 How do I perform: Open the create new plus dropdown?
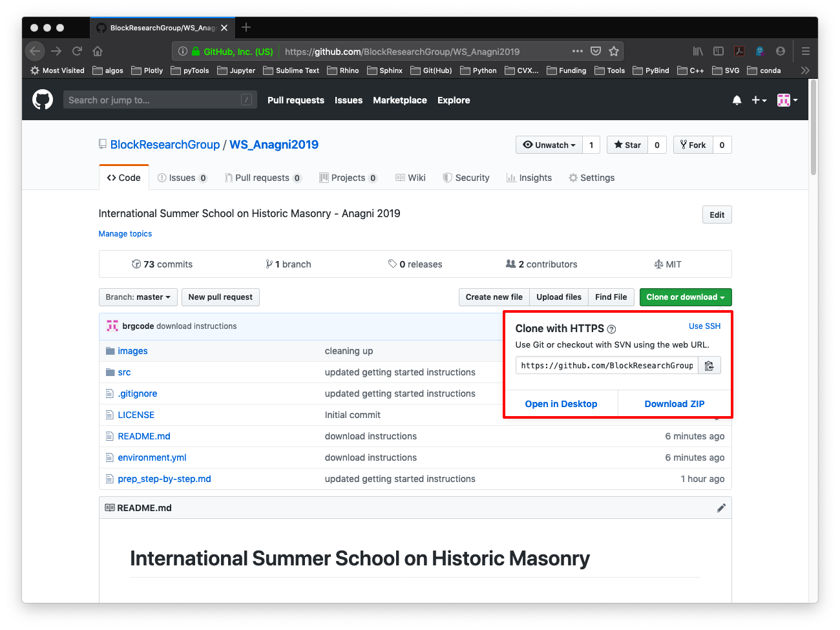click(x=759, y=100)
